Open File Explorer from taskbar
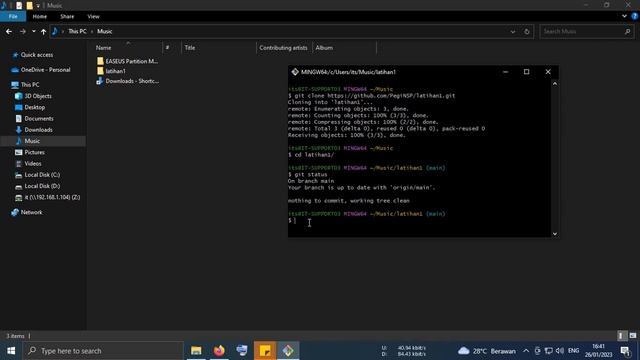Image resolution: width=640 pixels, height=360 pixels. click(x=196, y=351)
